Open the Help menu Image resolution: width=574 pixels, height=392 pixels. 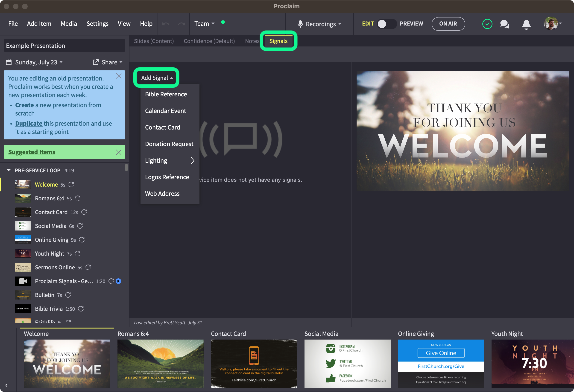[x=146, y=24]
